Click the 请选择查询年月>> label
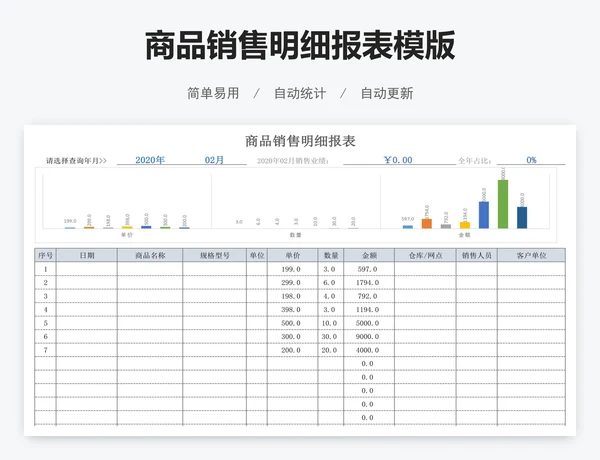Image resolution: width=600 pixels, height=460 pixels. coord(76,161)
